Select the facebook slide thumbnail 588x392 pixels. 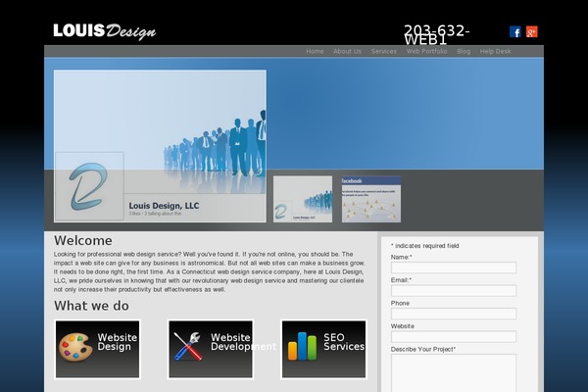(370, 199)
